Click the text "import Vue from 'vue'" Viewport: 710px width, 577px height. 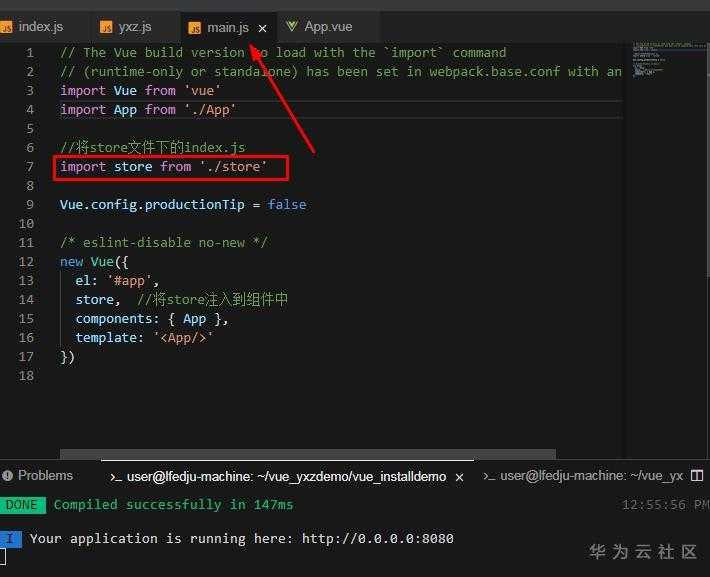tap(140, 91)
